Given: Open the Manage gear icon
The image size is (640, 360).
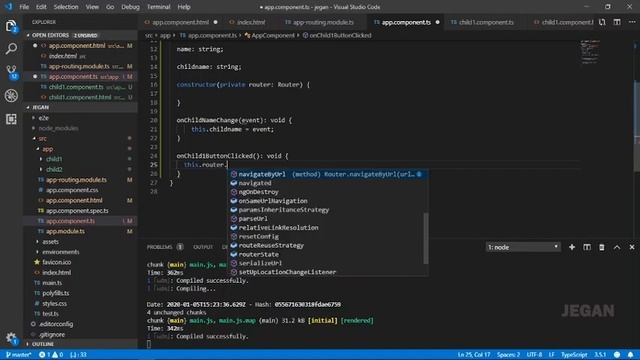Looking at the screenshot, I should (11, 338).
